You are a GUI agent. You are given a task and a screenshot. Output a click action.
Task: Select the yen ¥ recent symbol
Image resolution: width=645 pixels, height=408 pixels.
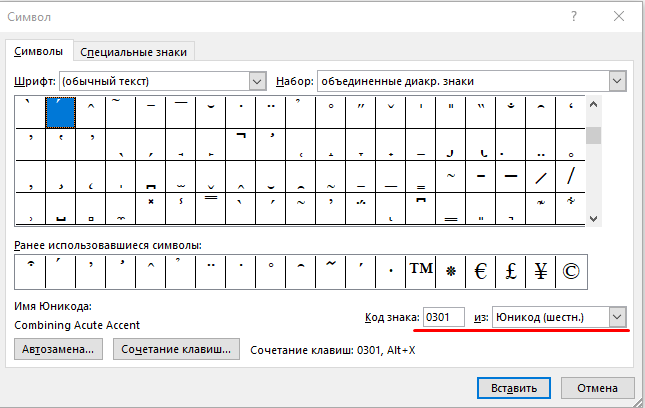[x=541, y=270]
